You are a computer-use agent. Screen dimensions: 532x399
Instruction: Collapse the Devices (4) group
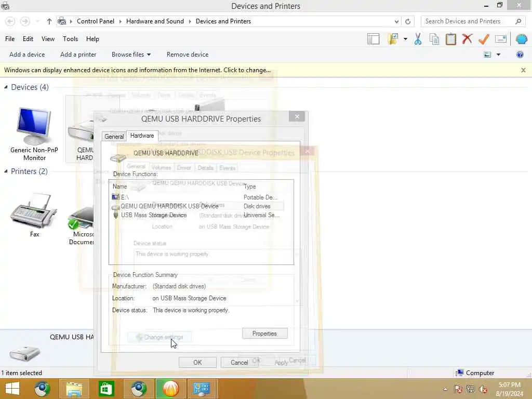pyautogui.click(x=6, y=87)
